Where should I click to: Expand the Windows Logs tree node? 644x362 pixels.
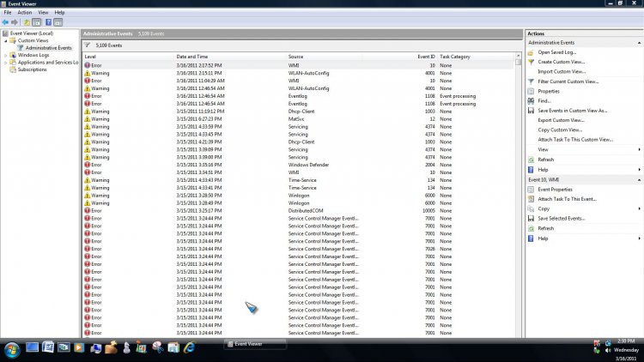coord(5,56)
